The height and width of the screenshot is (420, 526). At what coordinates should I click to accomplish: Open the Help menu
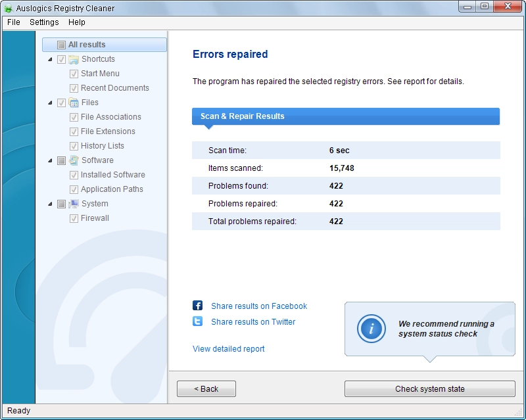(77, 22)
